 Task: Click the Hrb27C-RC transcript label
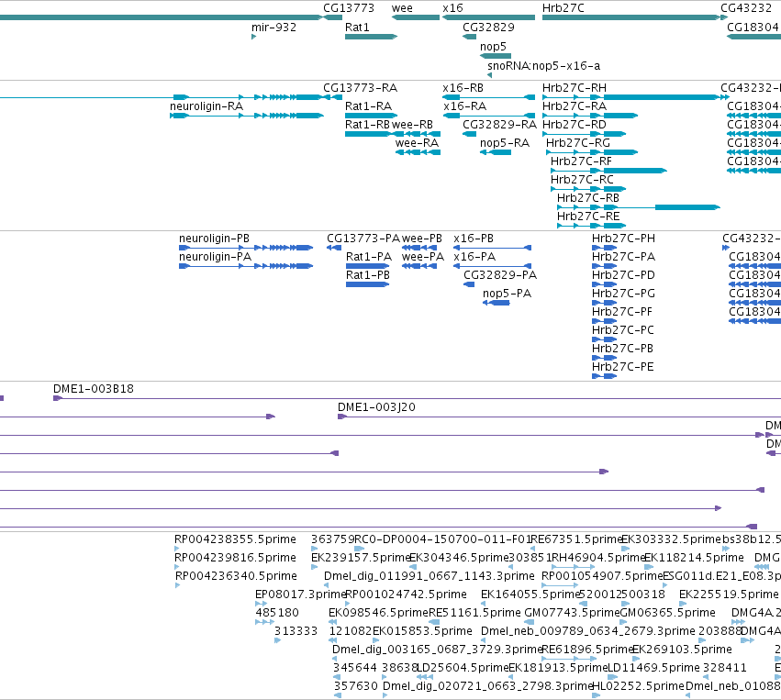click(582, 180)
